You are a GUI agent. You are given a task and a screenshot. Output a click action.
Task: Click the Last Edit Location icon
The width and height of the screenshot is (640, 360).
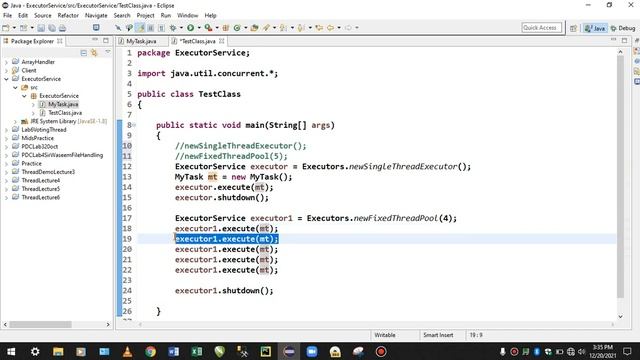coord(319,28)
